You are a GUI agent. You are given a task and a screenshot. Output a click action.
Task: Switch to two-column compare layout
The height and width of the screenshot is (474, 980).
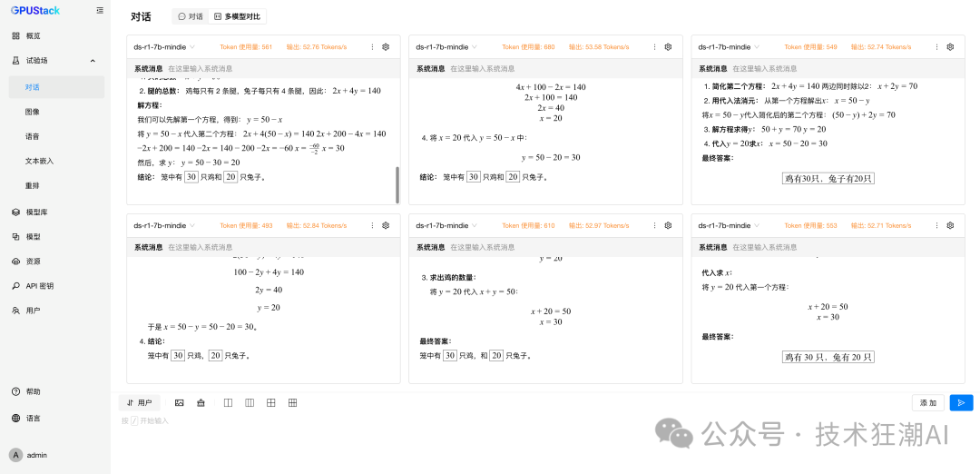228,402
